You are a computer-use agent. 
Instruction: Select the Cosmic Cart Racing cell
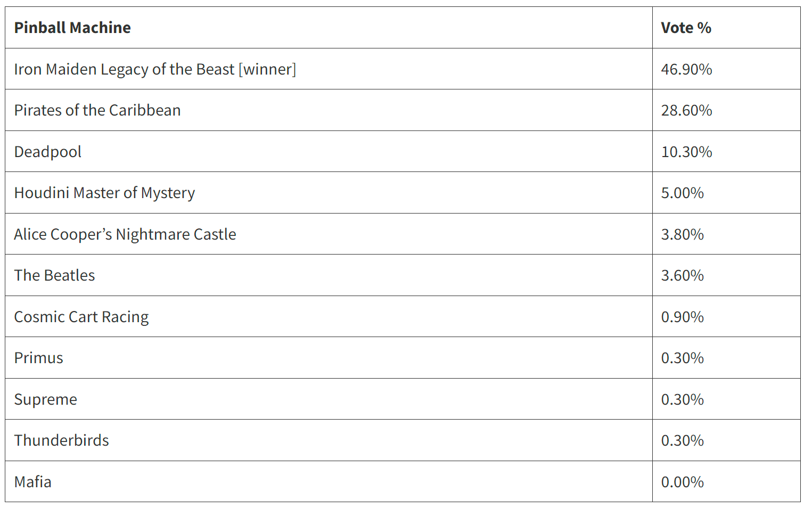coord(81,317)
